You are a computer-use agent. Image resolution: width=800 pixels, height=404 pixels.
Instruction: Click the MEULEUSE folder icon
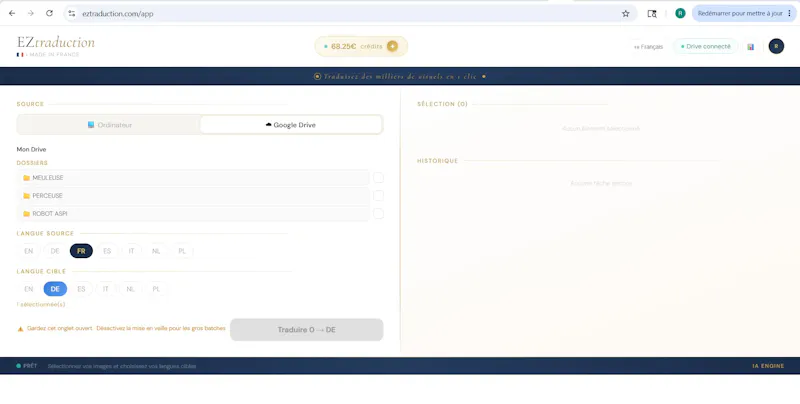click(x=27, y=178)
